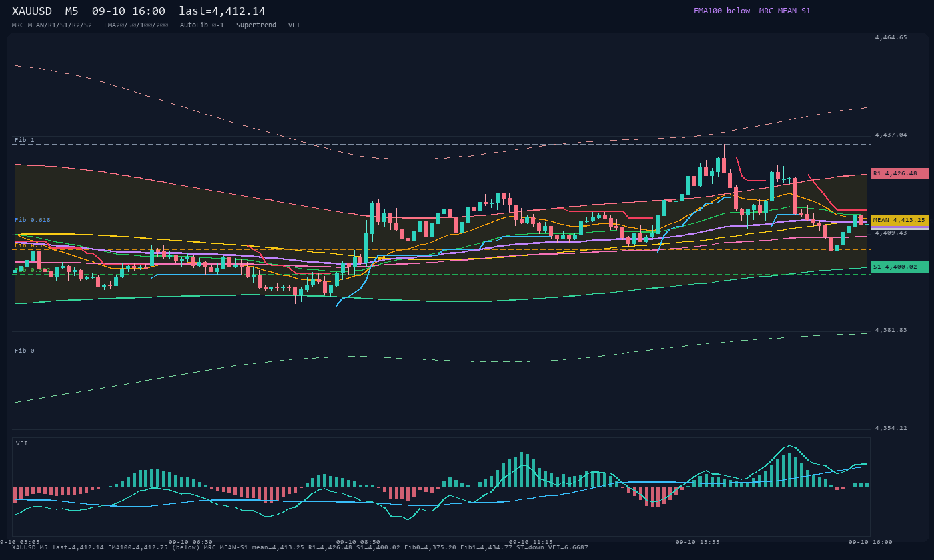
Task: Click the 09-10 16:00 timestamp in the title
Action: tap(129, 11)
